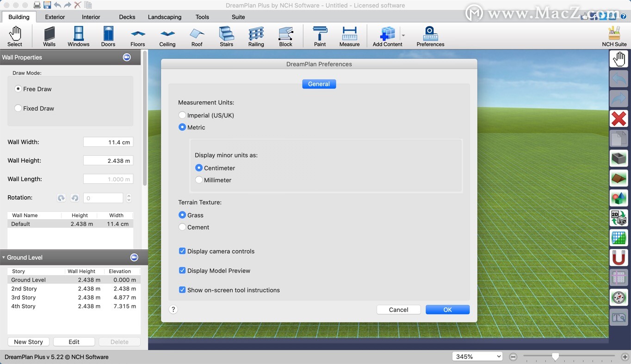
Task: Toggle Display camera controls checkbox
Action: click(182, 251)
